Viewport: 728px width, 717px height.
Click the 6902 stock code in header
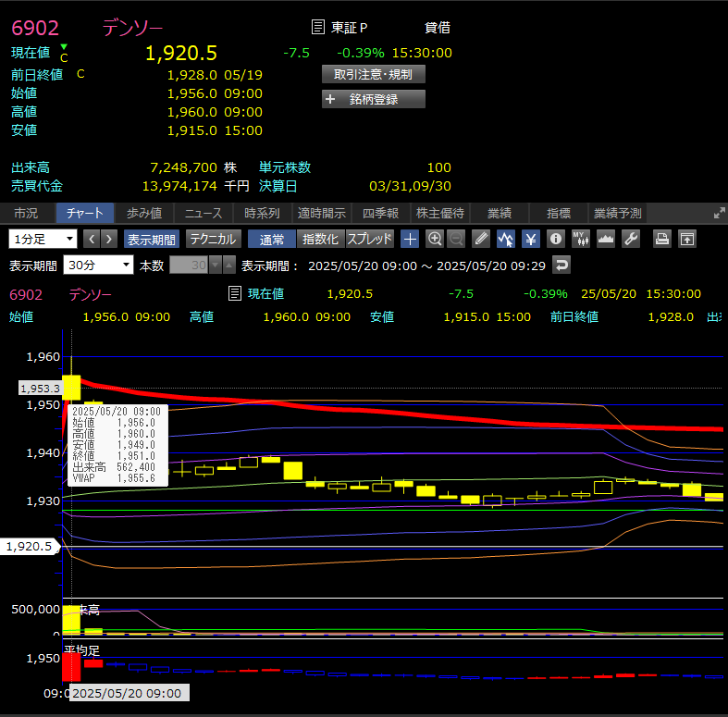(x=35, y=28)
